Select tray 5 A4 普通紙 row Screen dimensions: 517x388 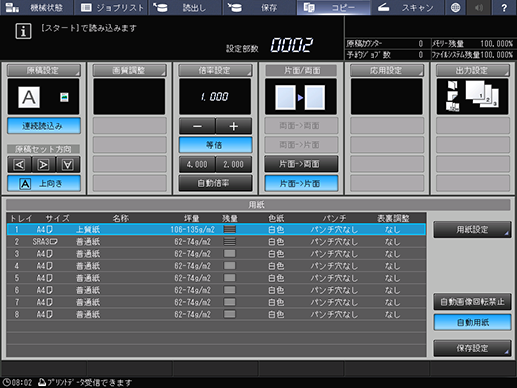[x=216, y=278]
